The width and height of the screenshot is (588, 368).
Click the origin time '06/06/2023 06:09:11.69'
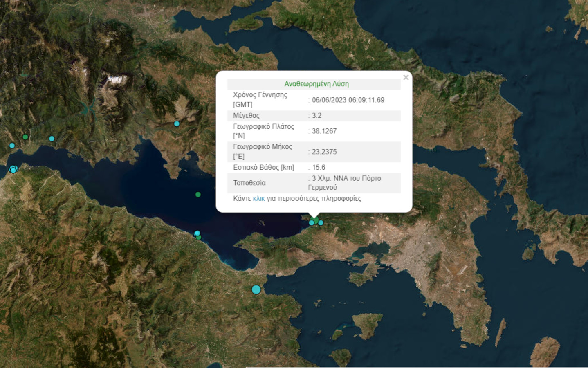(x=348, y=100)
